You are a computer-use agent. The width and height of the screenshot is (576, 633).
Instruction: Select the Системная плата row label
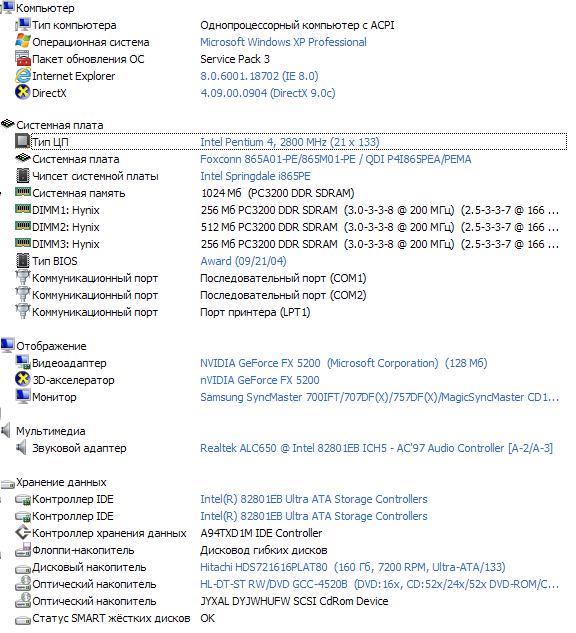coord(76,159)
